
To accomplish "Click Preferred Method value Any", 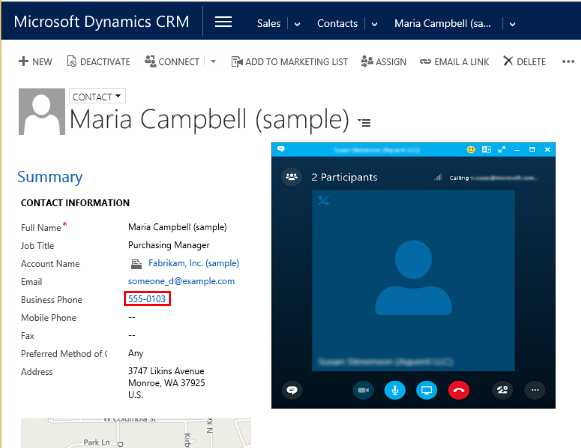I will tap(136, 353).
